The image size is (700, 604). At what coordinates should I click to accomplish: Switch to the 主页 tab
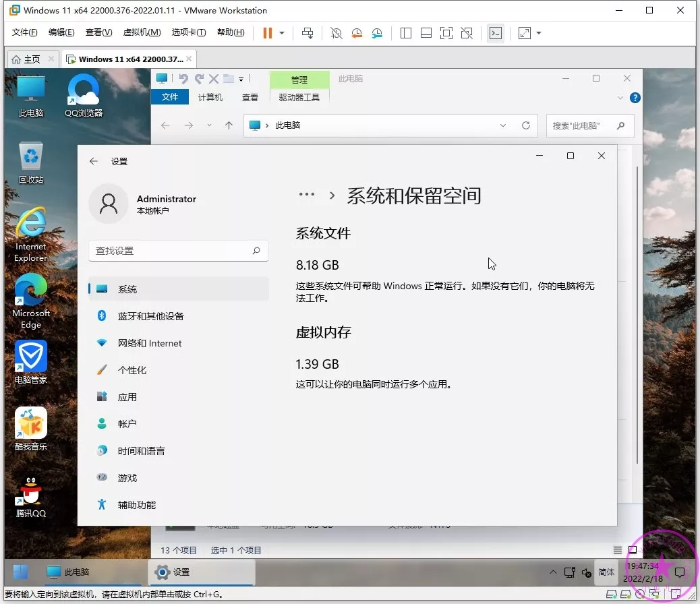pyautogui.click(x=26, y=59)
